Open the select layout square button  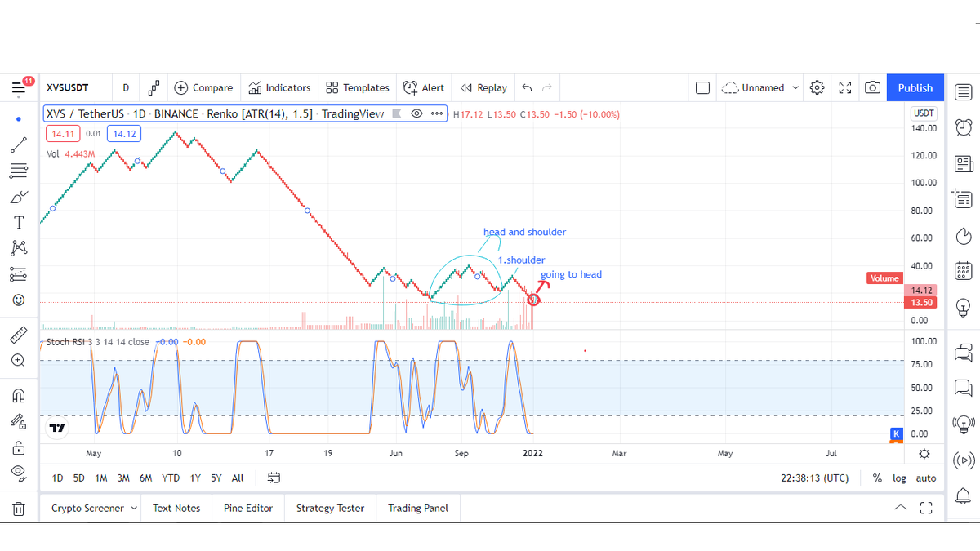click(702, 87)
